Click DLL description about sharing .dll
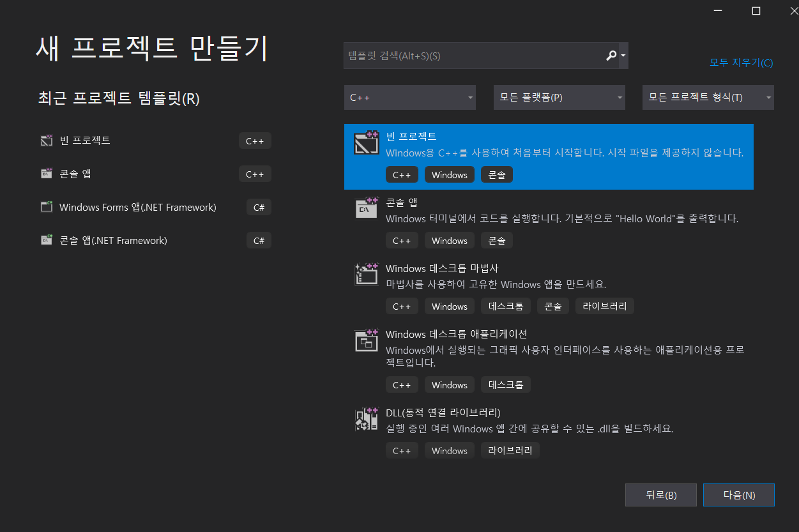Viewport: 799px width, 532px height. (529, 429)
